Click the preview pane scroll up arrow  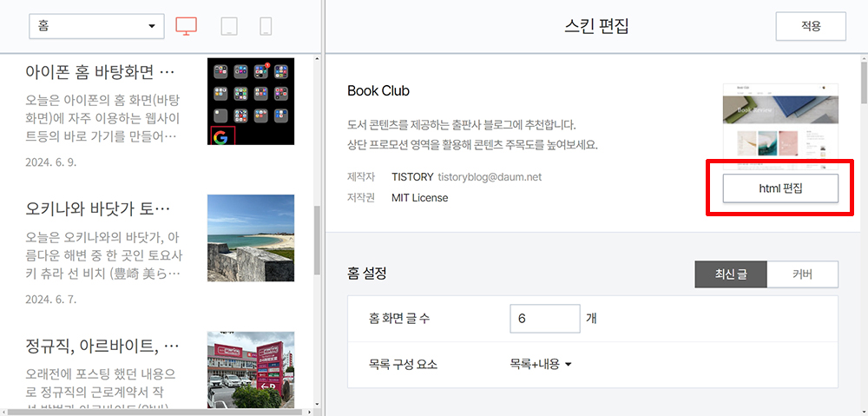point(317,57)
